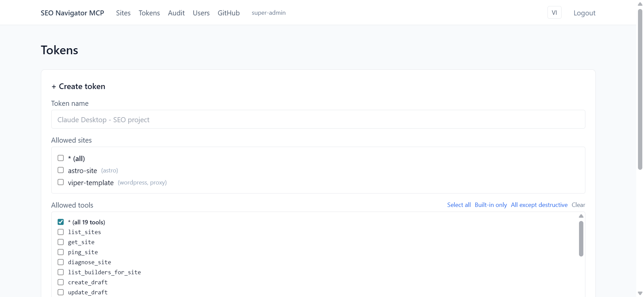This screenshot has height=297, width=644.
Task: Click the tools list scroll up arrow
Action: 581,216
